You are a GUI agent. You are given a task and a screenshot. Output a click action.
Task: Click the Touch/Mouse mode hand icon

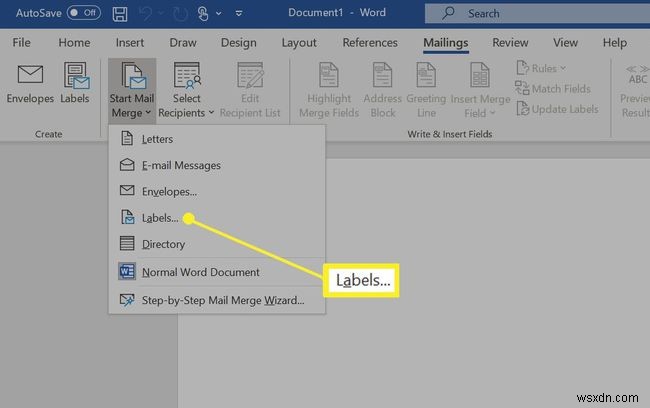(x=203, y=14)
